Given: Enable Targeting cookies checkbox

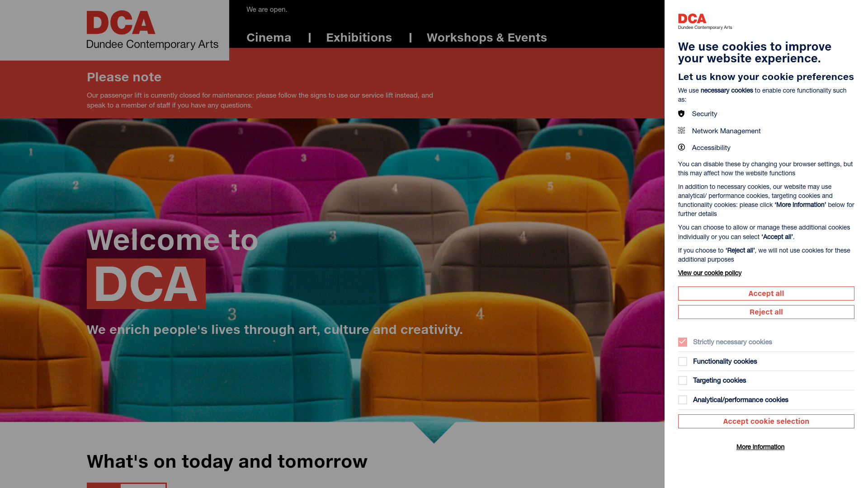Looking at the screenshot, I should [683, 380].
